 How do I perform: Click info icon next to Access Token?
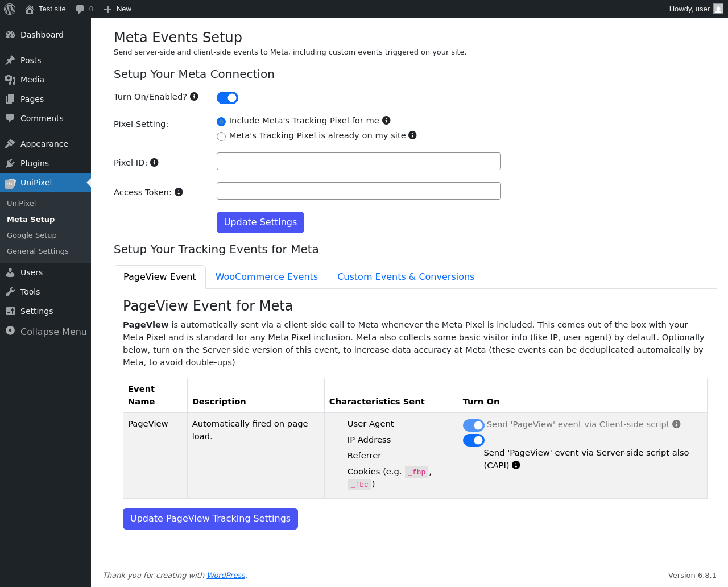point(179,192)
